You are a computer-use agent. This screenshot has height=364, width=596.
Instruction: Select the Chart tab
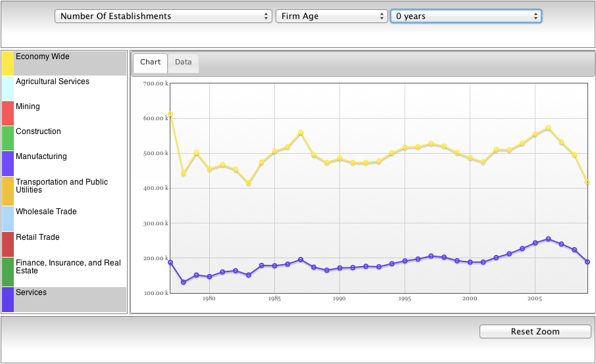point(150,62)
